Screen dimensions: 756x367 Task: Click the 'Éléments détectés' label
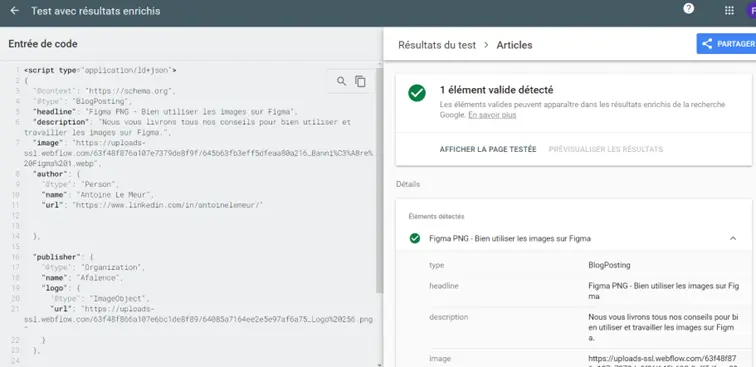click(x=436, y=217)
